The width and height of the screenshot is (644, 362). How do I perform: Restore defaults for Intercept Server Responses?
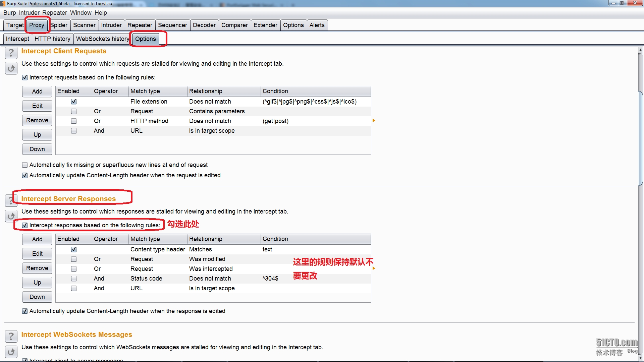pos(11,216)
